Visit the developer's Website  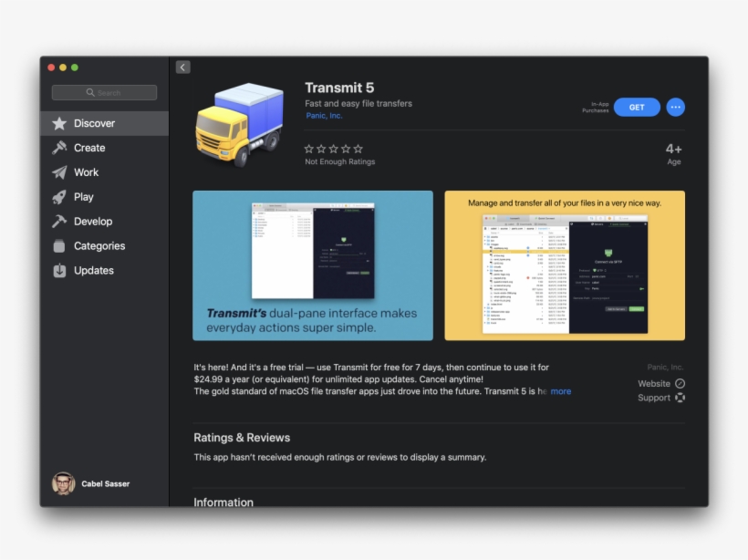[x=660, y=383]
